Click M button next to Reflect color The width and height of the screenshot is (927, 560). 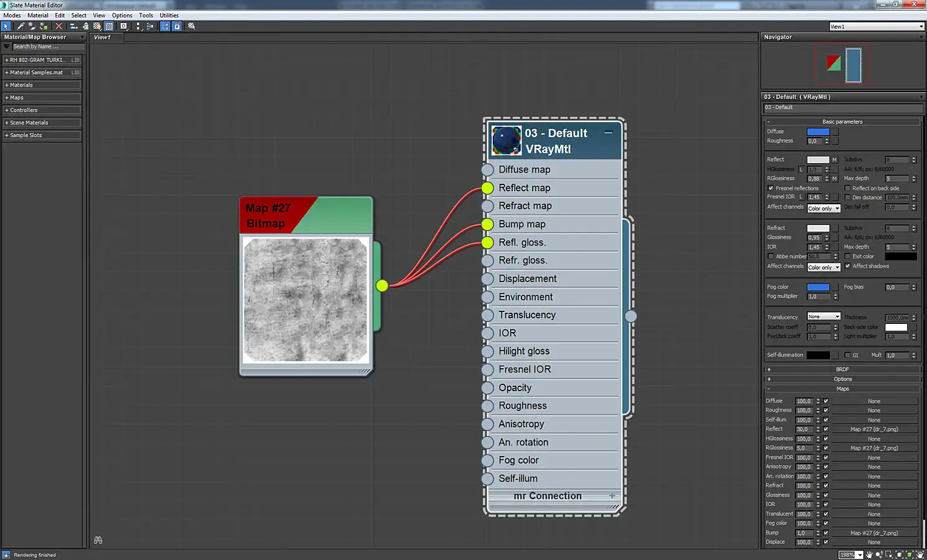click(x=835, y=160)
